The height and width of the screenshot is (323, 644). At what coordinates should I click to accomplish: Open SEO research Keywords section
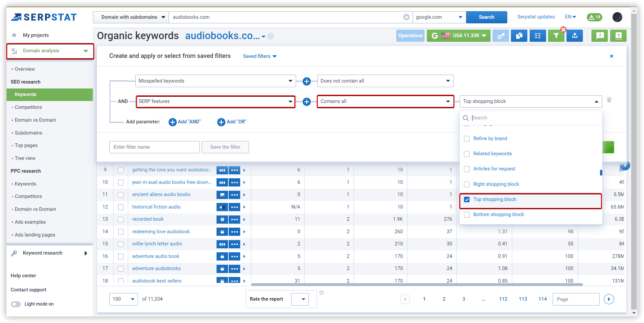coord(50,95)
